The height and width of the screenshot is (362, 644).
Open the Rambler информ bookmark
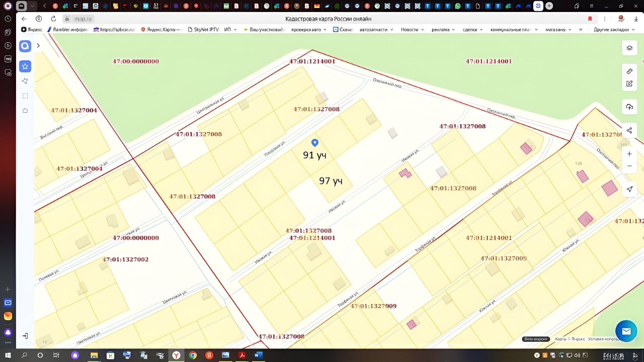point(67,30)
